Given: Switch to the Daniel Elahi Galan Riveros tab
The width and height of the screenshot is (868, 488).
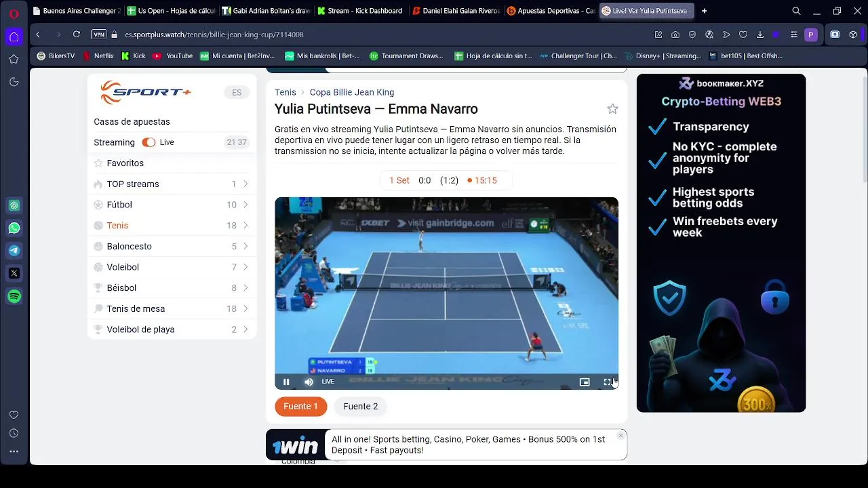Looking at the screenshot, I should tap(455, 11).
